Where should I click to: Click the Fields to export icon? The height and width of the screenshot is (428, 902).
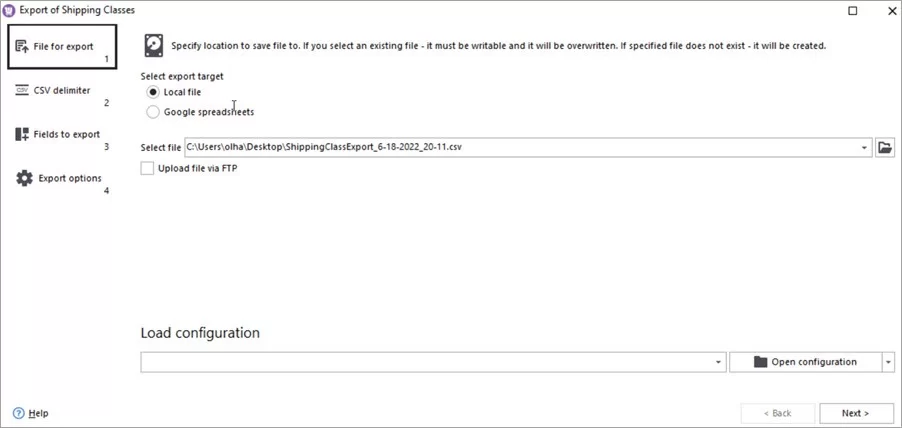pos(22,134)
